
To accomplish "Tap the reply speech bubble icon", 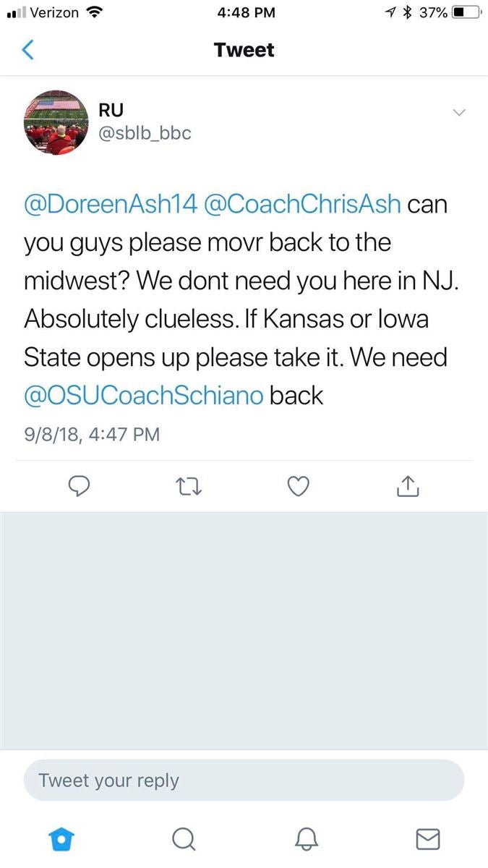I will (x=78, y=487).
